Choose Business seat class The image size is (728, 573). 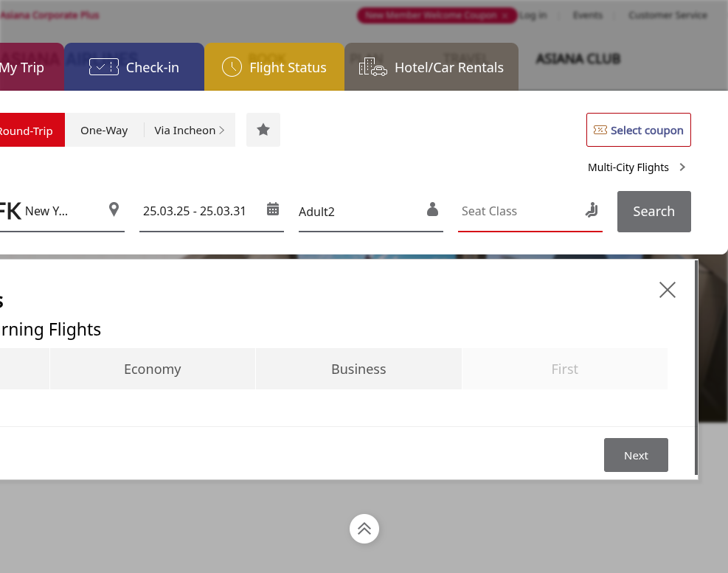[358, 369]
